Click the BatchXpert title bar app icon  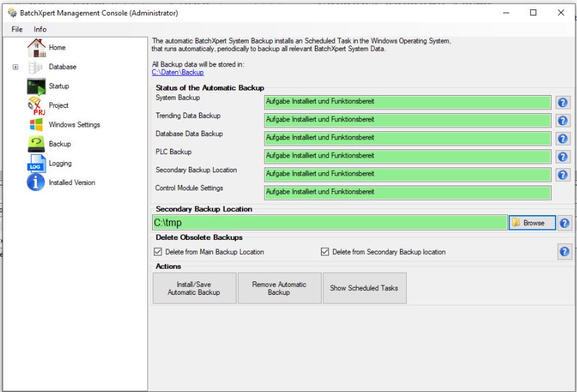pyautogui.click(x=12, y=13)
